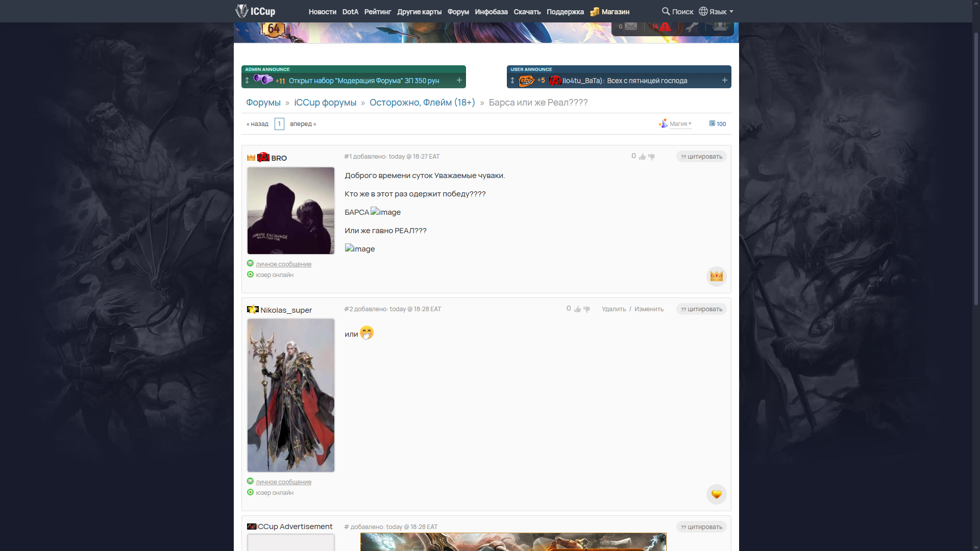Click the page scrollbar on right edge
Viewport: 980px width, 551px height.
[976, 168]
